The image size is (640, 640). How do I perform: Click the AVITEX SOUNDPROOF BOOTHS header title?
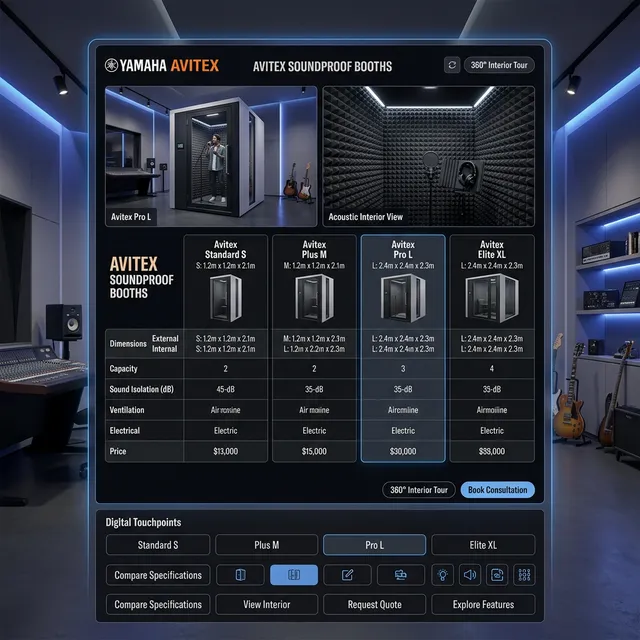click(322, 66)
